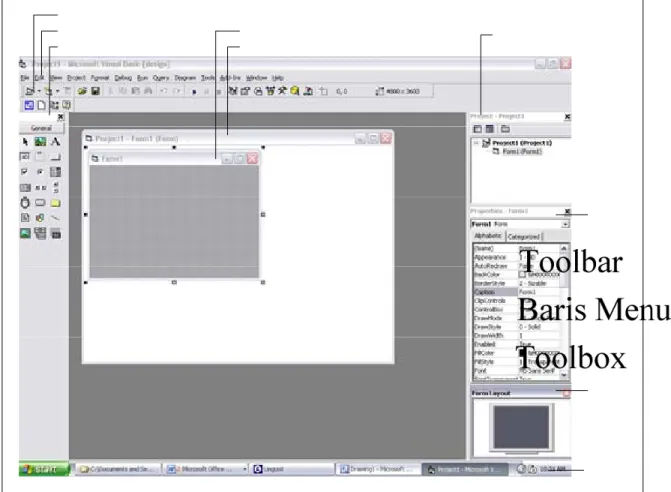Click the General button atop the toolbox
Viewport: 671px width, 492px height.
tap(42, 128)
